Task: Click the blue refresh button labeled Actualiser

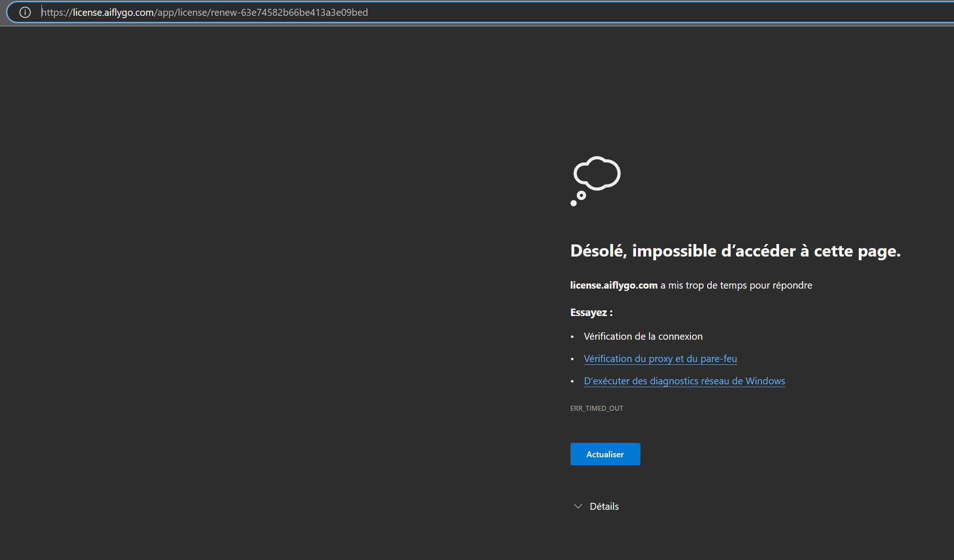Action: click(x=605, y=454)
